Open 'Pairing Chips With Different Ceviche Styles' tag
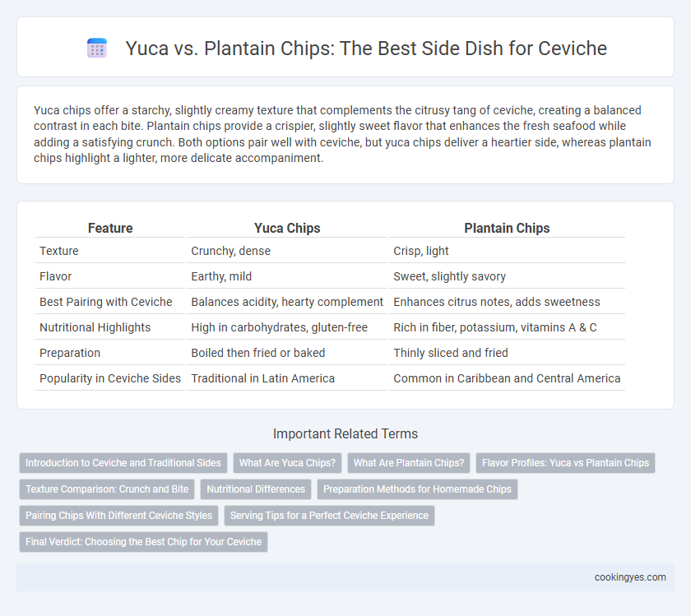This screenshot has height=616, width=691. [x=118, y=516]
